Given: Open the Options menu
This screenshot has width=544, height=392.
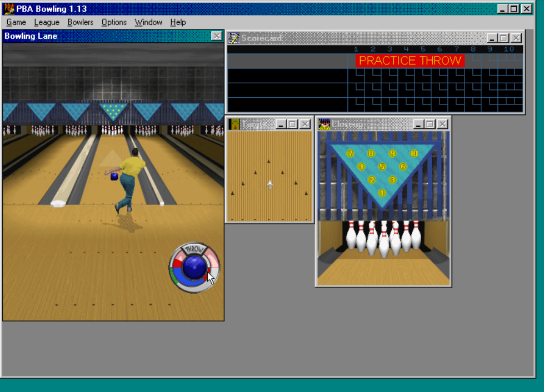Looking at the screenshot, I should [113, 22].
